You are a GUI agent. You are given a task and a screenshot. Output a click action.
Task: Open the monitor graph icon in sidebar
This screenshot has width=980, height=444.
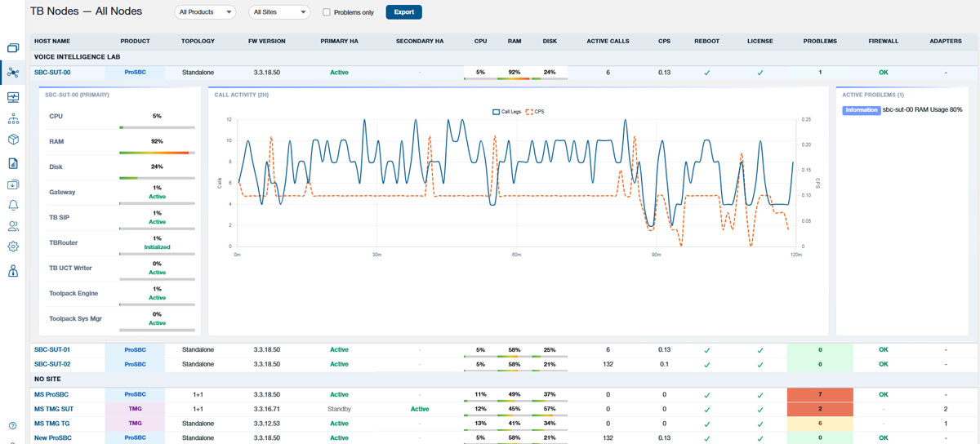[13, 97]
